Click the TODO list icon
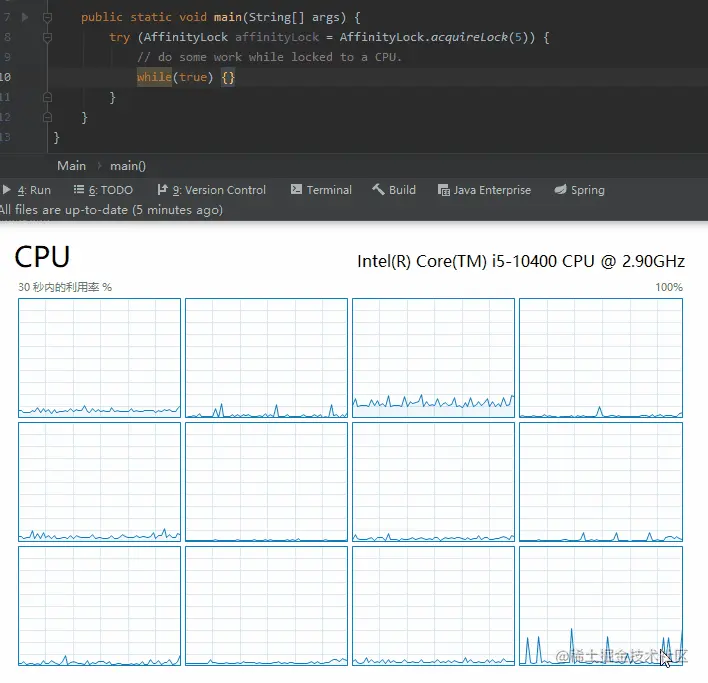The height and width of the screenshot is (683, 708). click(79, 190)
